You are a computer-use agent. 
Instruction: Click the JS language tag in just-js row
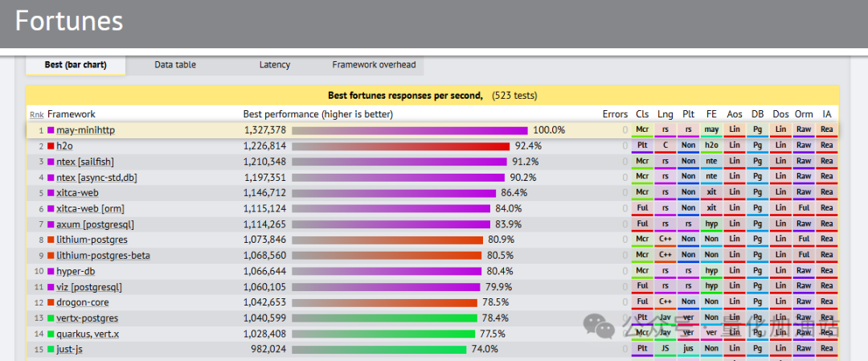(x=665, y=349)
